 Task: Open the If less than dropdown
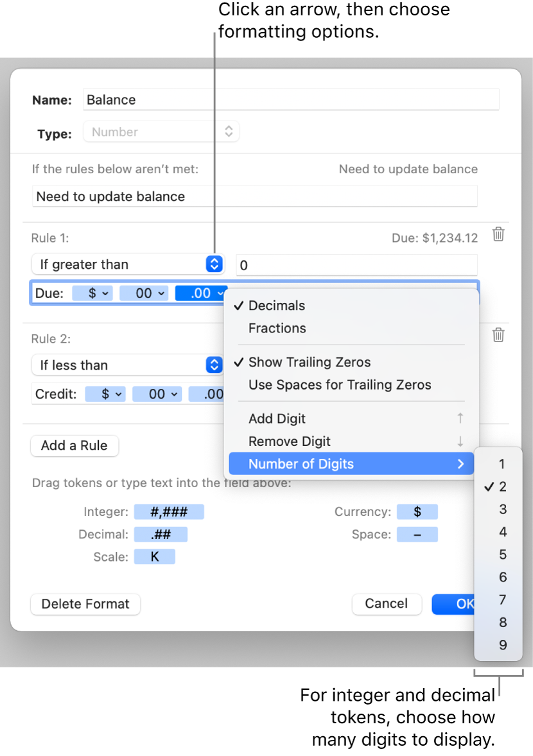click(127, 365)
